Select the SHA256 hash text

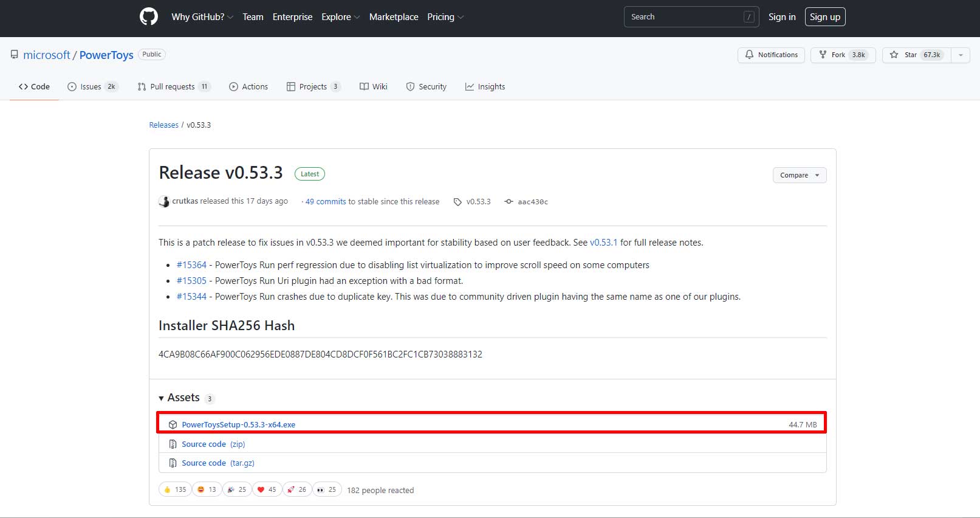pyautogui.click(x=320, y=354)
